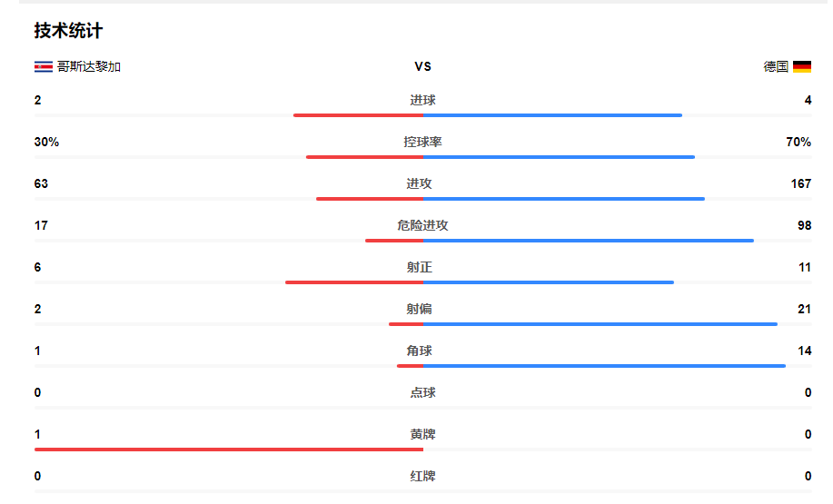Click Germany's 167 attacks value

800,183
